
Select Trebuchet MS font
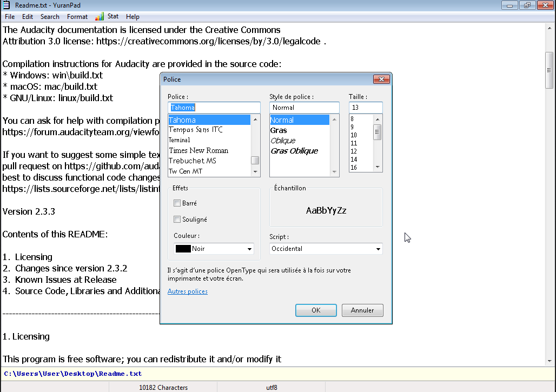(209, 161)
